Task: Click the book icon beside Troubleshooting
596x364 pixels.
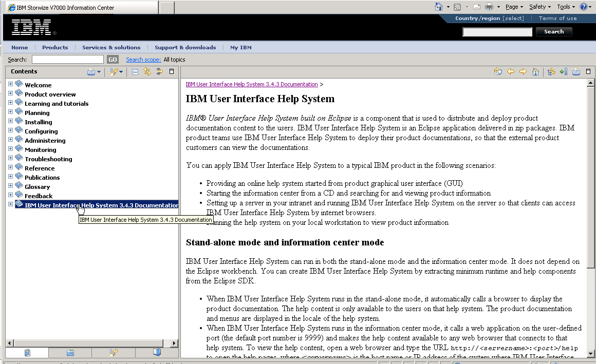Action: [x=19, y=157]
